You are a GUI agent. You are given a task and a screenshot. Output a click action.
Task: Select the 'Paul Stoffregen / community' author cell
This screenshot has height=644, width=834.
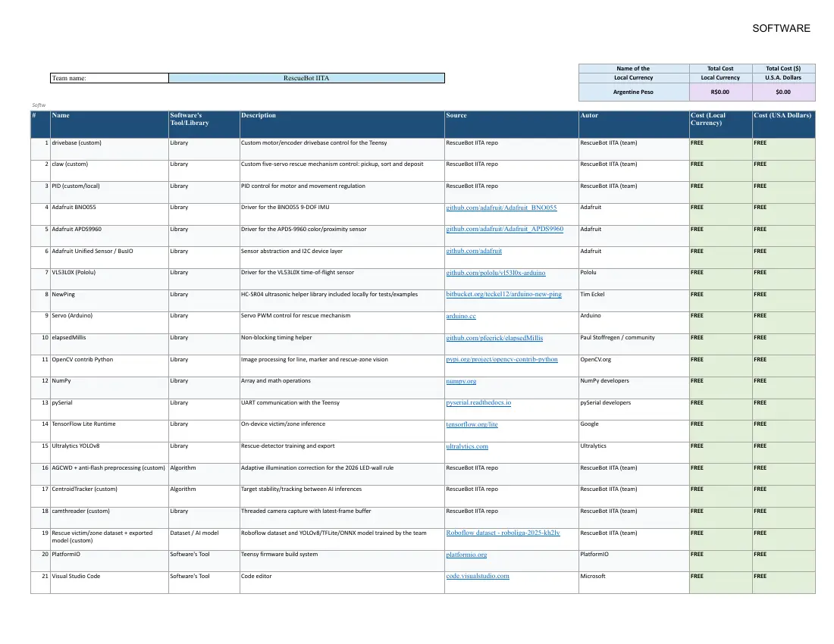tap(634, 344)
